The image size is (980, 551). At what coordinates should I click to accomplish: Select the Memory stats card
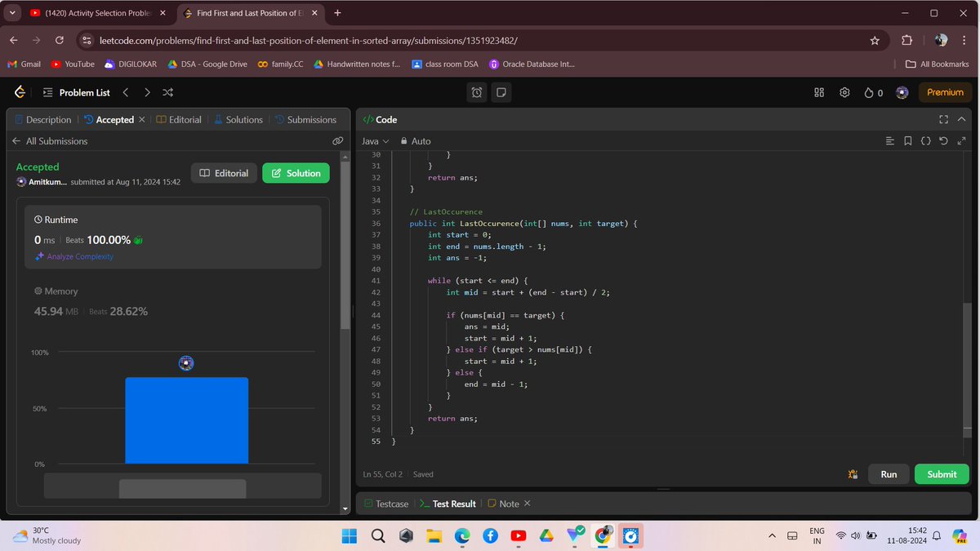[173, 301]
